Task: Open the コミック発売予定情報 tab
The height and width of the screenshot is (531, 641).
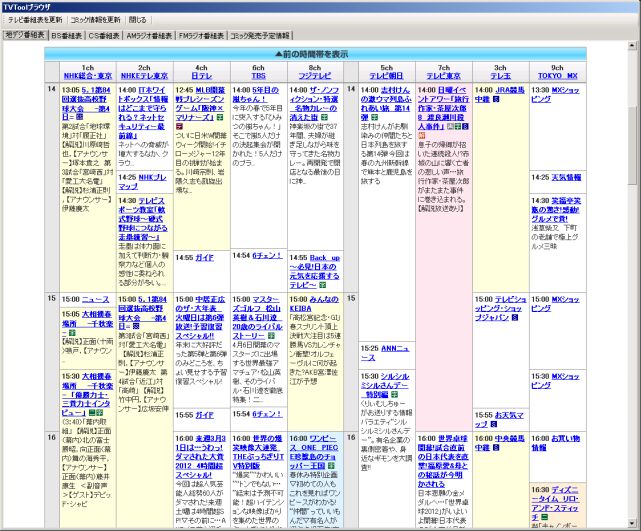Action: 260,36
